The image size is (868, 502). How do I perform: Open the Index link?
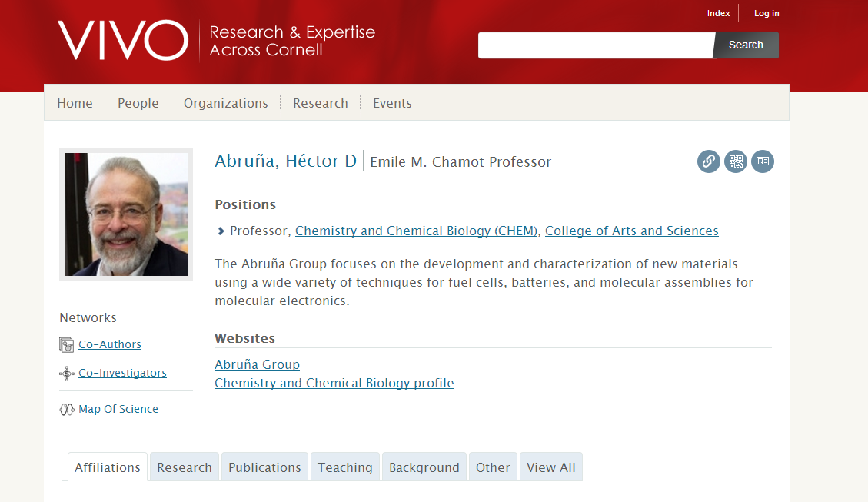(x=719, y=13)
